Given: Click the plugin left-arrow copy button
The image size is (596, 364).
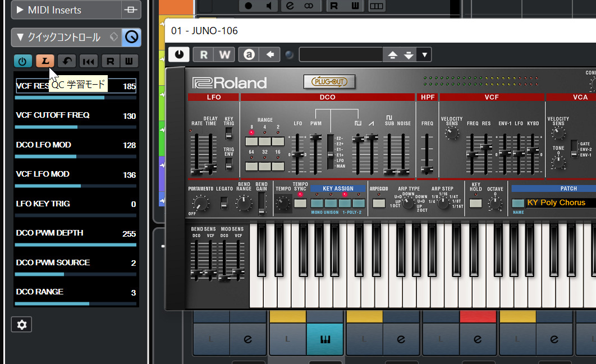Looking at the screenshot, I should (270, 55).
